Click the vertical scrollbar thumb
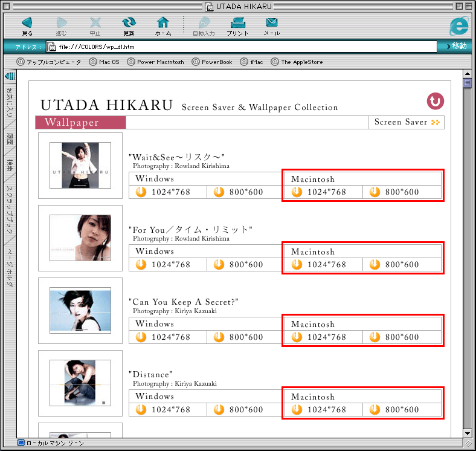 (468, 83)
